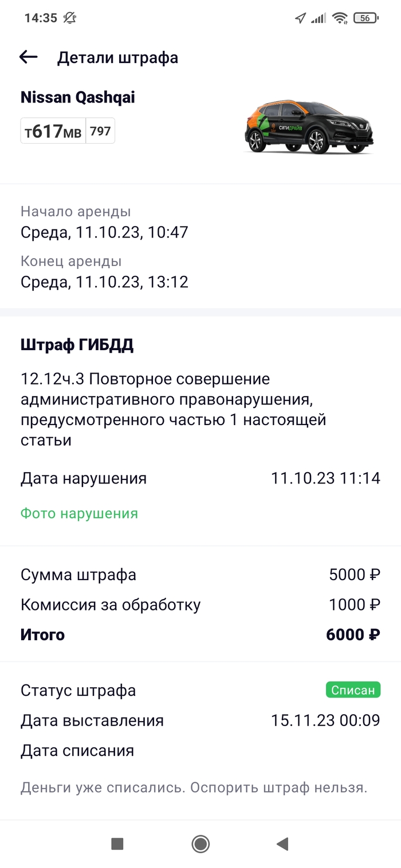The height and width of the screenshot is (868, 401).
Task: Select the Детали штрафа page title
Action: coord(117,58)
